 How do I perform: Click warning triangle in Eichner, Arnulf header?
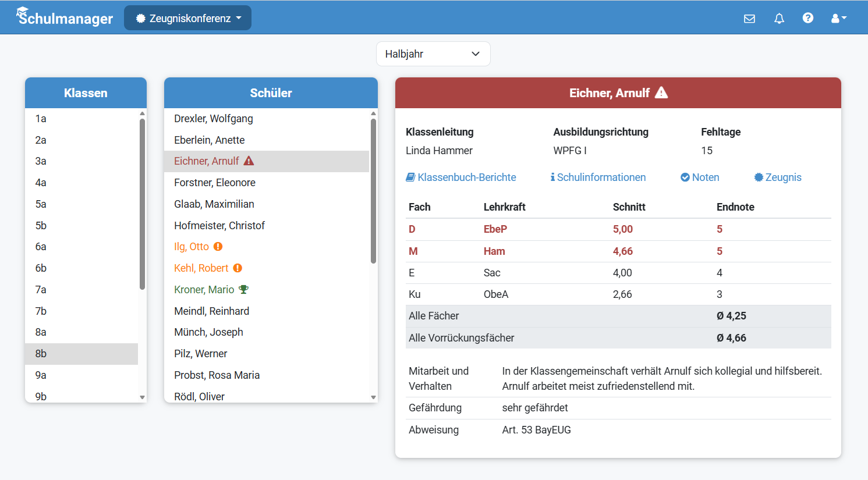click(x=661, y=93)
